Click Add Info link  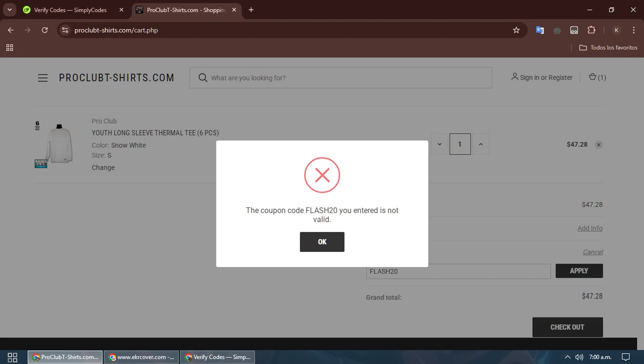(x=590, y=228)
